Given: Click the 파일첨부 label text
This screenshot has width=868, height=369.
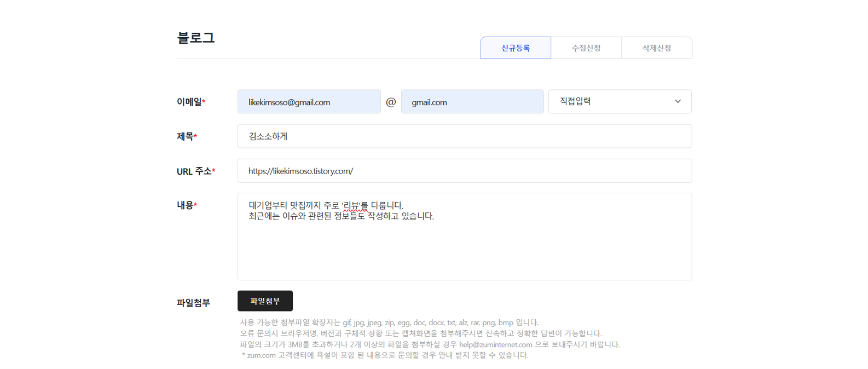Looking at the screenshot, I should coord(193,303).
